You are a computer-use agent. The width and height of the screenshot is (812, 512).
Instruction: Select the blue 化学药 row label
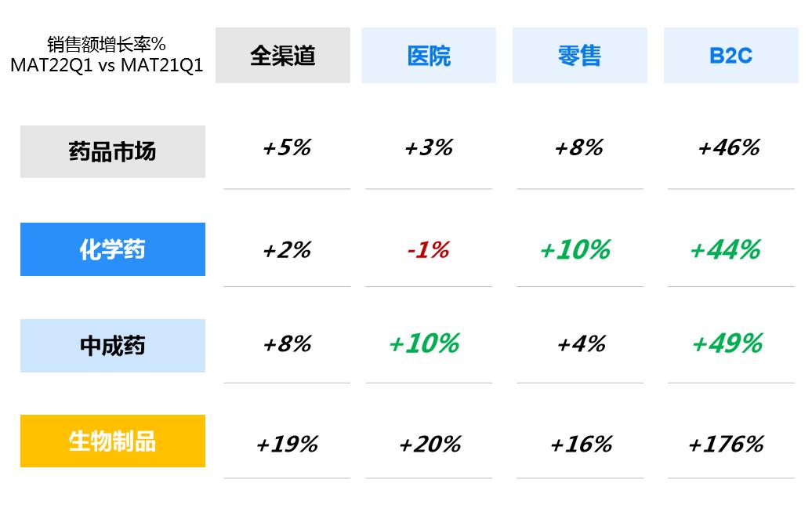pyautogui.click(x=113, y=249)
